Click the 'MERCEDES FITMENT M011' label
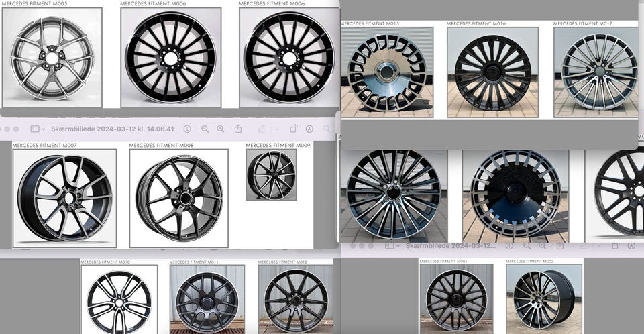 pos(194,262)
